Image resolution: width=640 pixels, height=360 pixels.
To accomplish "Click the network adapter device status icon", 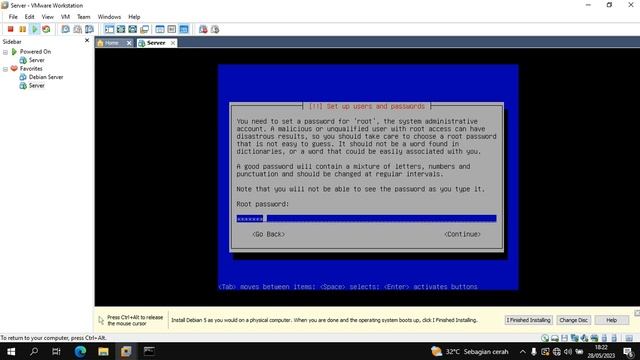I will (575, 338).
